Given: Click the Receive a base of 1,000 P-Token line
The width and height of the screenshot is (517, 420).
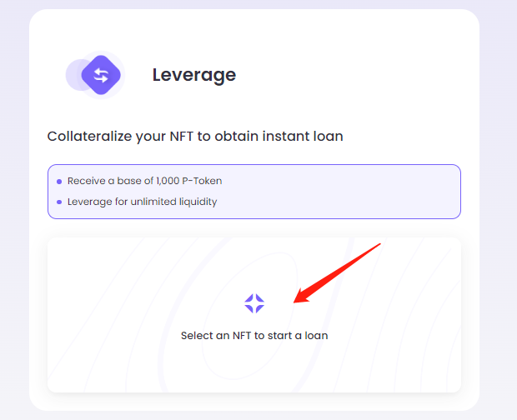Looking at the screenshot, I should [x=144, y=181].
